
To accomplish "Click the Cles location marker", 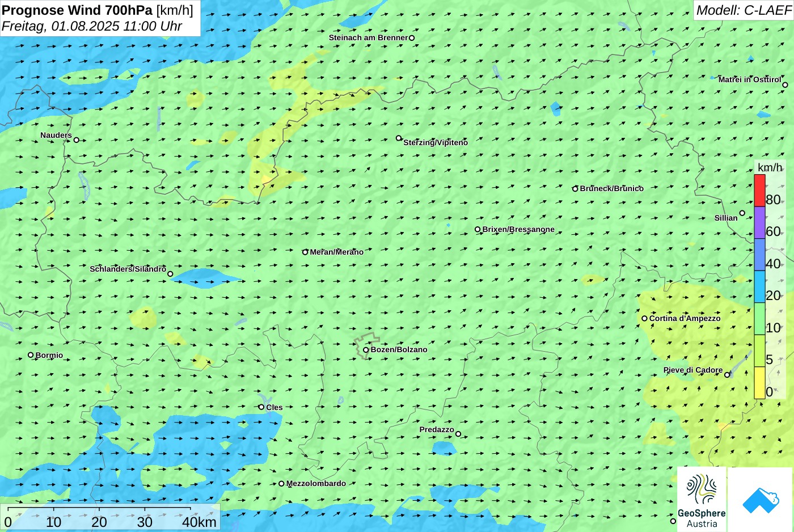I will click(261, 407).
